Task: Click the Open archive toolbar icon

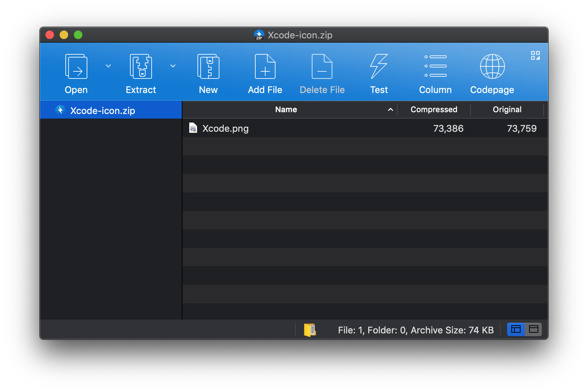Action: pos(76,66)
